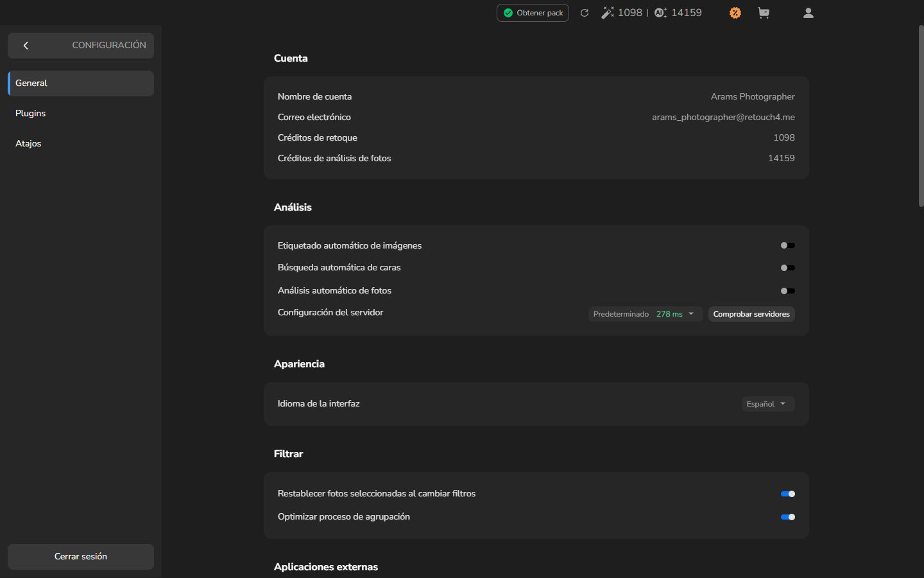Image resolution: width=924 pixels, height=578 pixels.
Task: Click the vertical scrollbar on the right
Action: tap(921, 116)
